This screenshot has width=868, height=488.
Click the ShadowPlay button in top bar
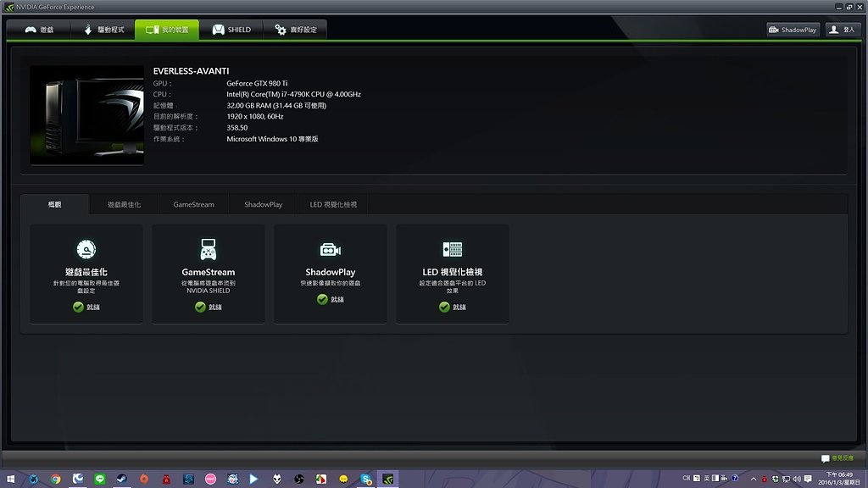point(793,30)
